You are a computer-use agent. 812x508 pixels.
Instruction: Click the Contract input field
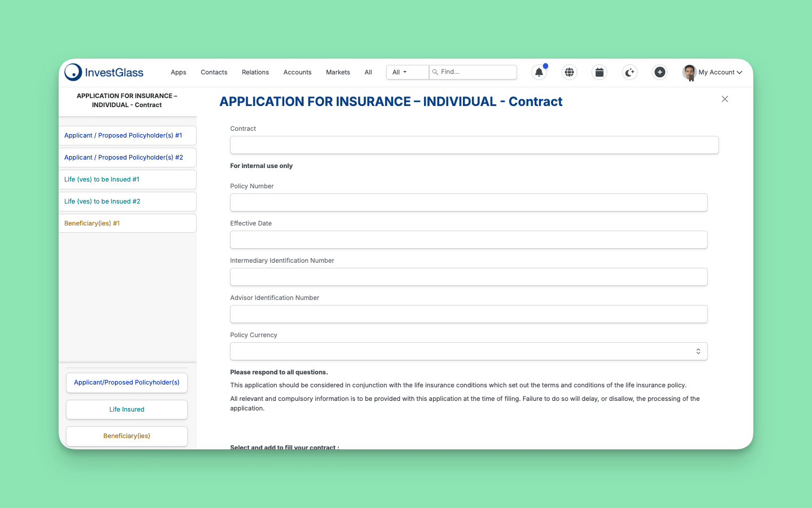[474, 145]
